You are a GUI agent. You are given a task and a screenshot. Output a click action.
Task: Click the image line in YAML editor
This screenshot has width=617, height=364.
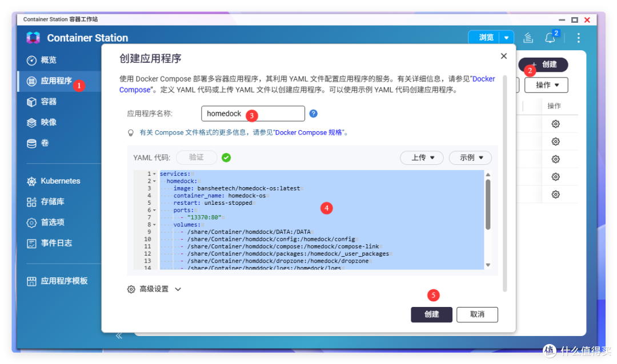pyautogui.click(x=237, y=188)
